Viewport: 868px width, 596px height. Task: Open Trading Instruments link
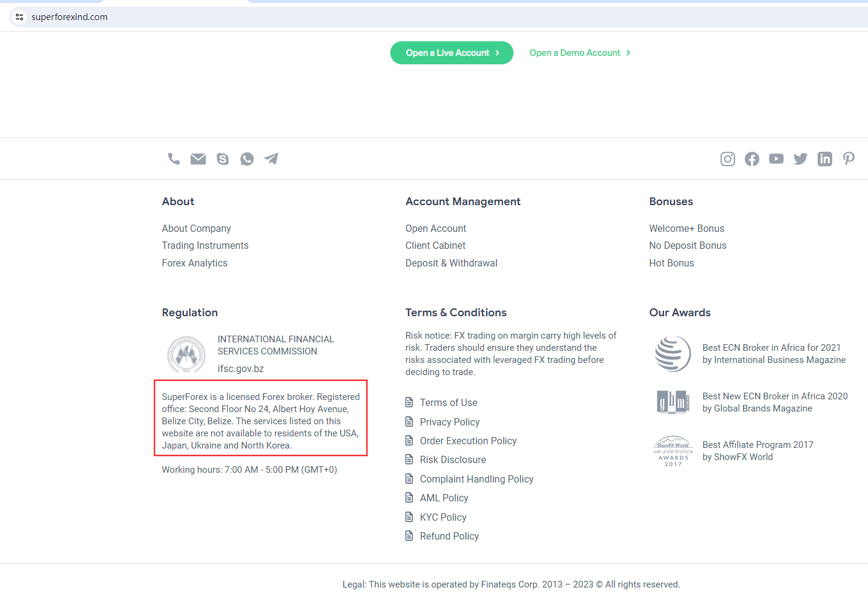(x=205, y=245)
